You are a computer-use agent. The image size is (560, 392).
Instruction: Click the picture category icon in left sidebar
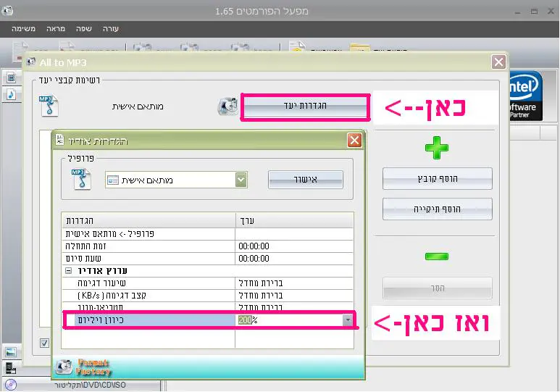click(11, 352)
